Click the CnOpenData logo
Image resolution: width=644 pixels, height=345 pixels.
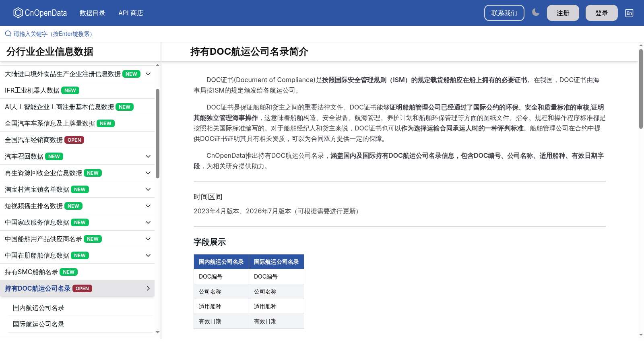click(40, 13)
